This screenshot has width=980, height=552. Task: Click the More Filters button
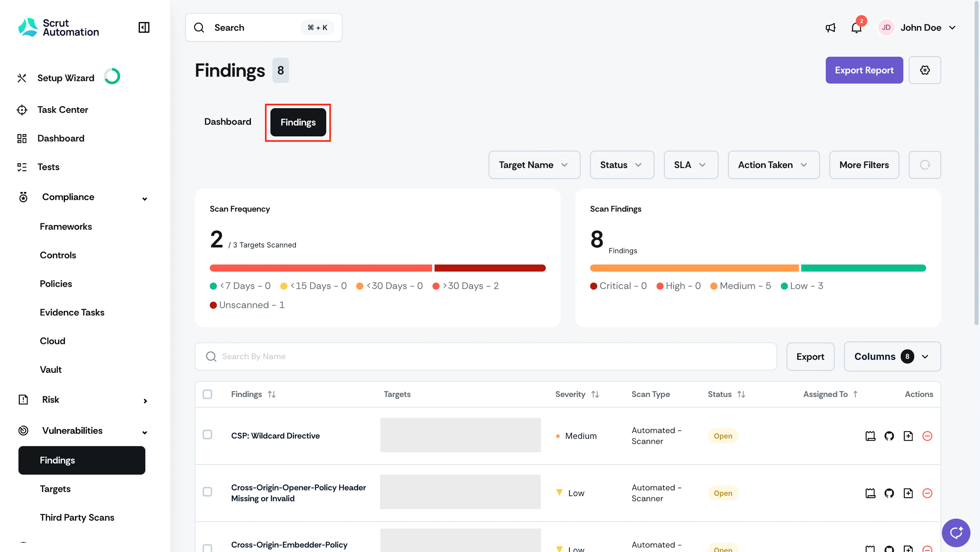click(864, 165)
